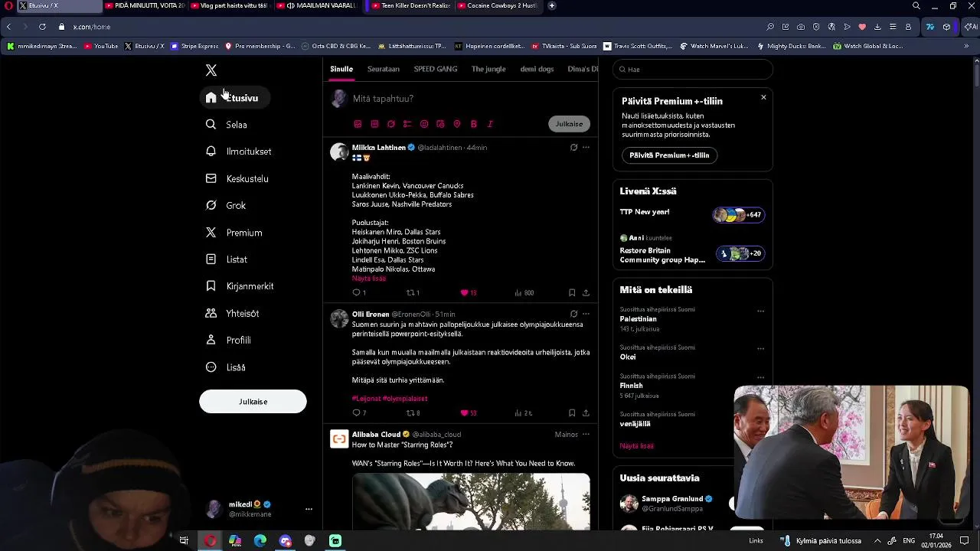Select the Sinulle timeline tab
The height and width of the screenshot is (551, 980).
point(341,69)
